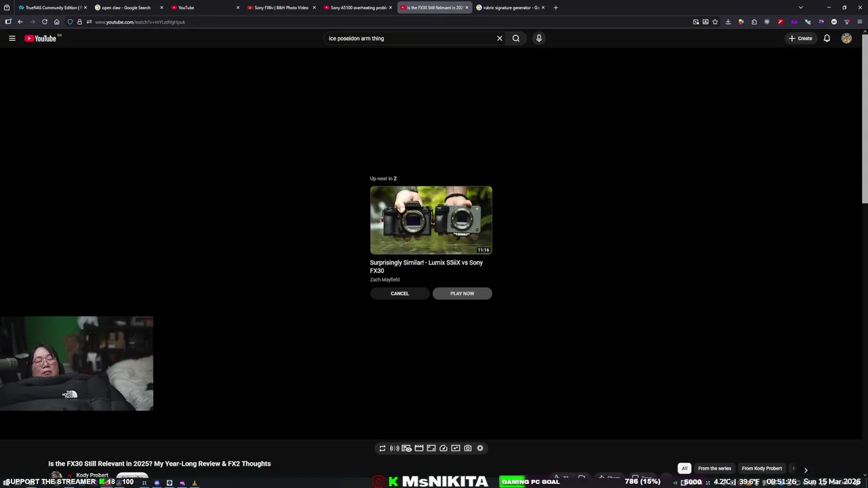868x488 pixels.
Task: Play the next video now
Action: [x=462, y=293]
